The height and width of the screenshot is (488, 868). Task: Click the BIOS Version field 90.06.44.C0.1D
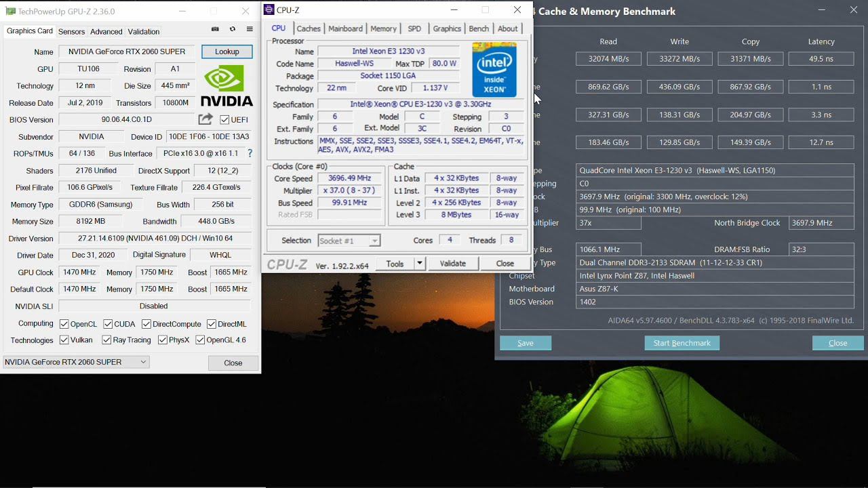(127, 119)
